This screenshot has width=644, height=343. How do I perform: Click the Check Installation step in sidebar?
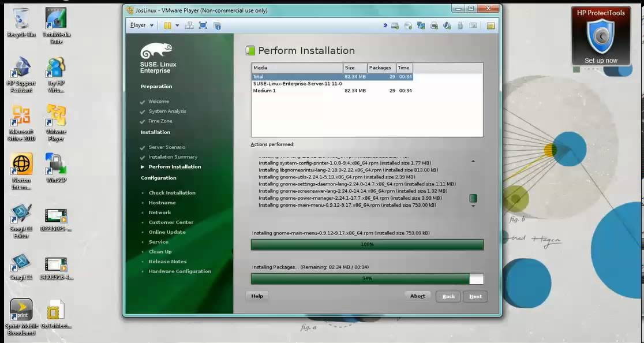coord(172,193)
